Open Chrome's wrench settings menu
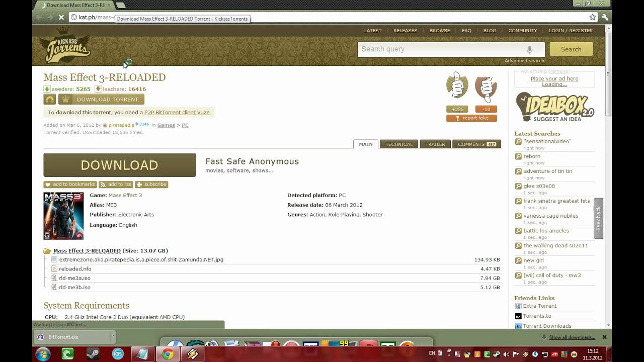 tap(605, 17)
